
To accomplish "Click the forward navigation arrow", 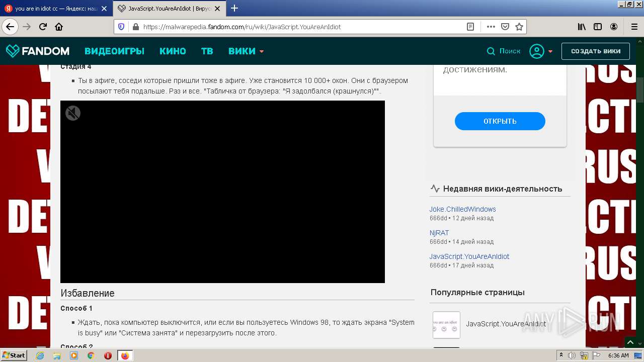I will [x=27, y=27].
